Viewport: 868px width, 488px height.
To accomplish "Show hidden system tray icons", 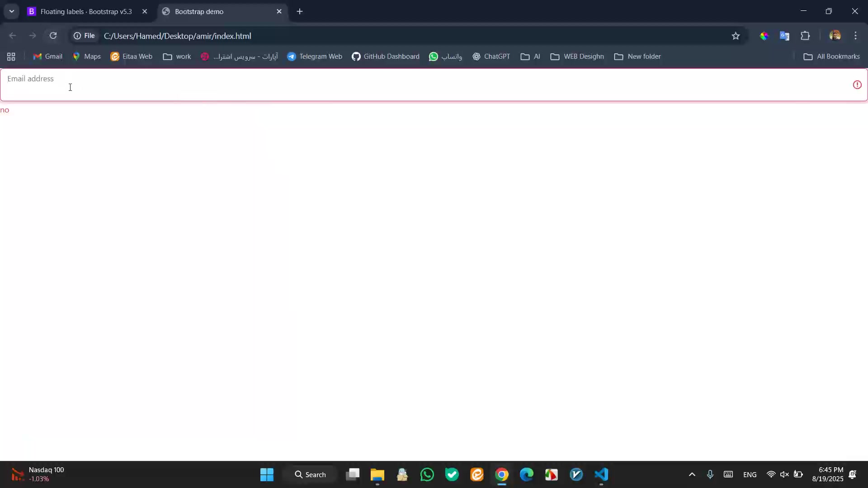I will 692,474.
